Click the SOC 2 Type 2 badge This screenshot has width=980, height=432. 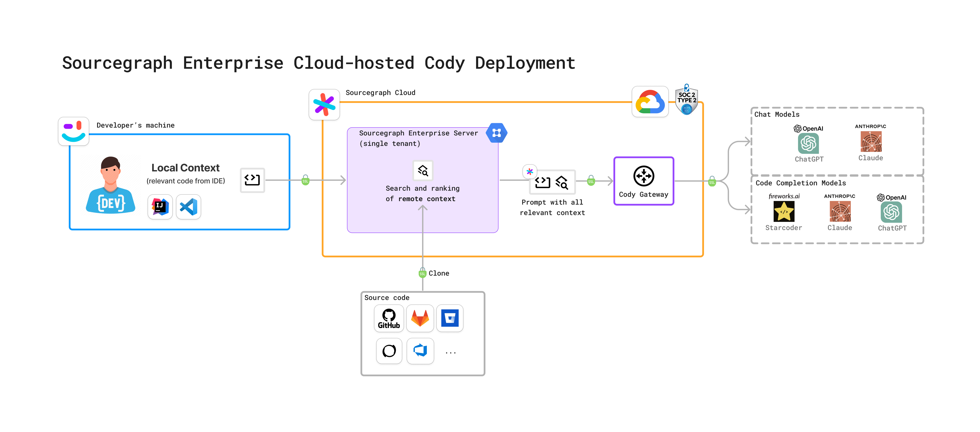point(686,100)
